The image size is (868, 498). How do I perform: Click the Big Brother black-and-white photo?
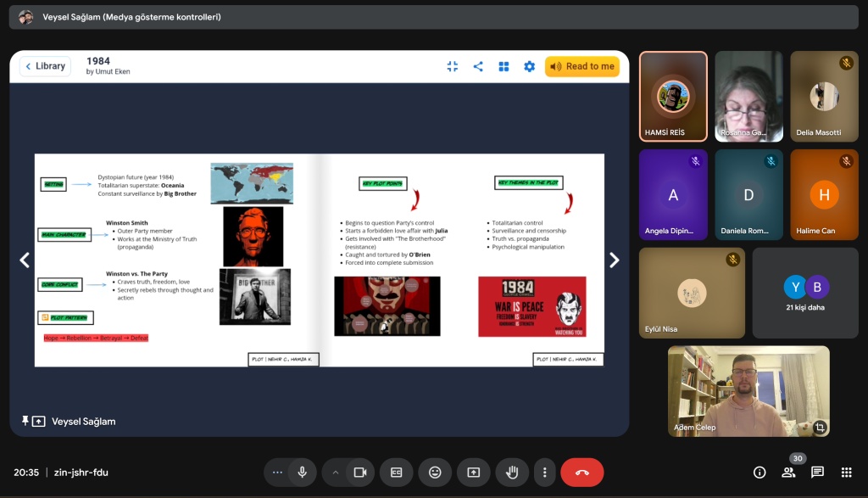tap(255, 297)
